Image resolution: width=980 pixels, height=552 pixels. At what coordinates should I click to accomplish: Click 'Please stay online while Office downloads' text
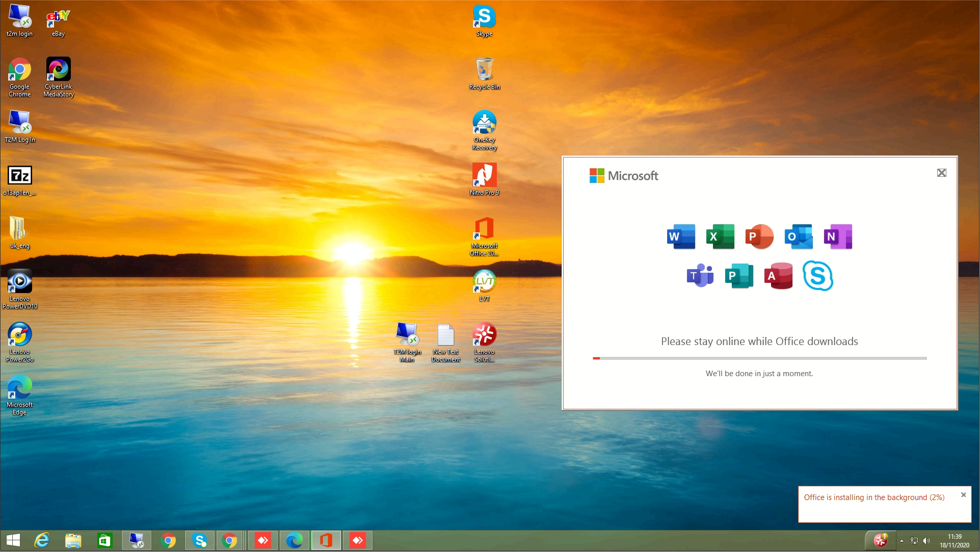[x=759, y=341]
